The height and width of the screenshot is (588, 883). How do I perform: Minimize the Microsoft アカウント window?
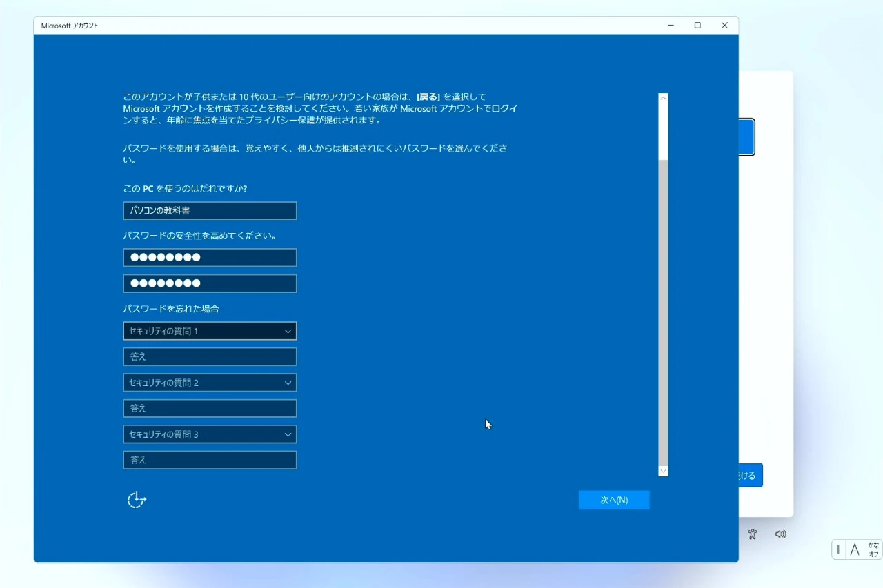[671, 26]
